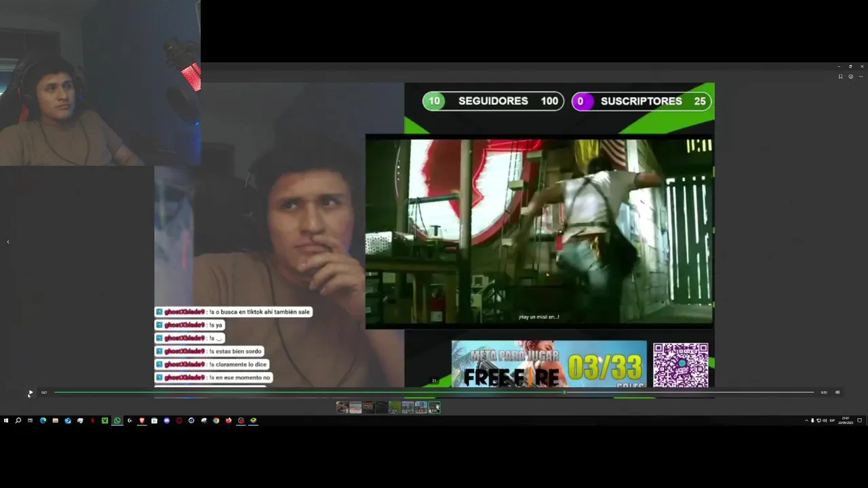868x488 pixels.
Task: Click chat message 'estas bien sordo'
Action: (210, 351)
